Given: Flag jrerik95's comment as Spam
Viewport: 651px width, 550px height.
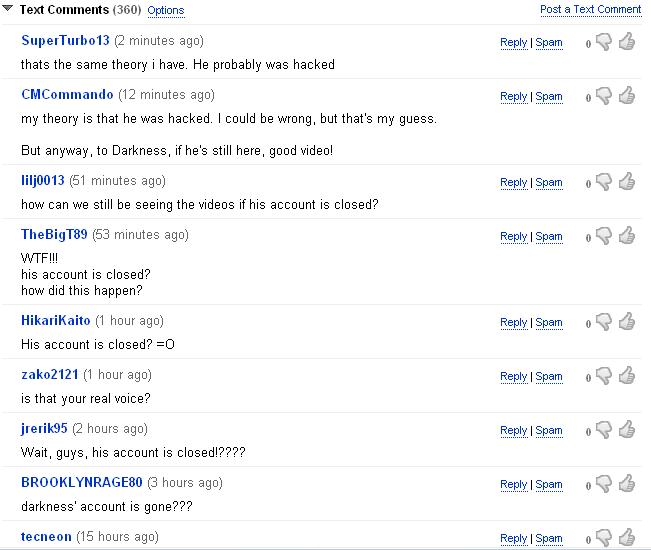Looking at the screenshot, I should (x=549, y=430).
